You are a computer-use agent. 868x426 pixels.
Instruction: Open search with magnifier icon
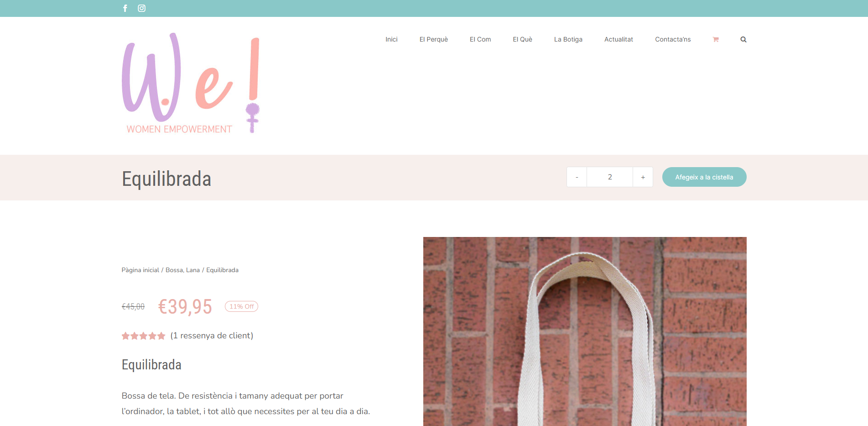pos(743,40)
